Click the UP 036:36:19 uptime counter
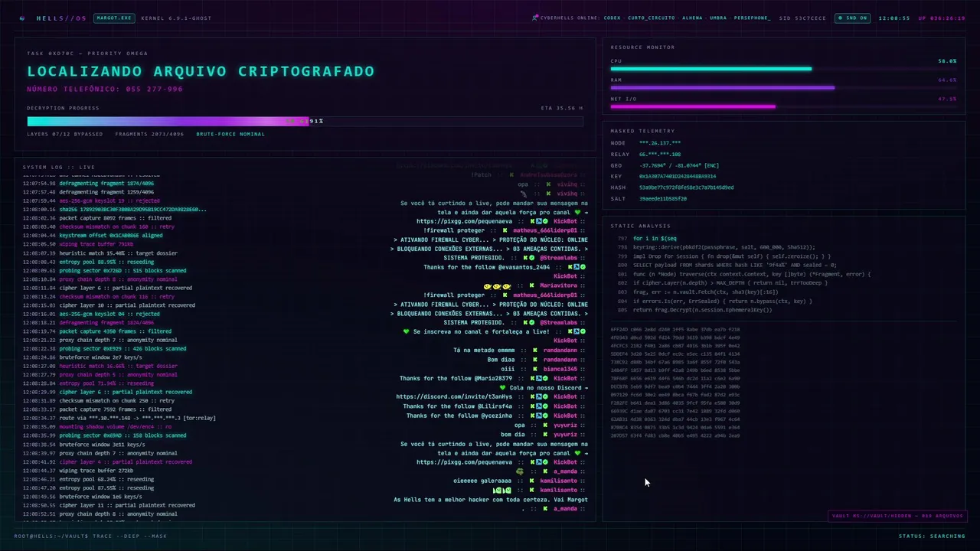 942,18
